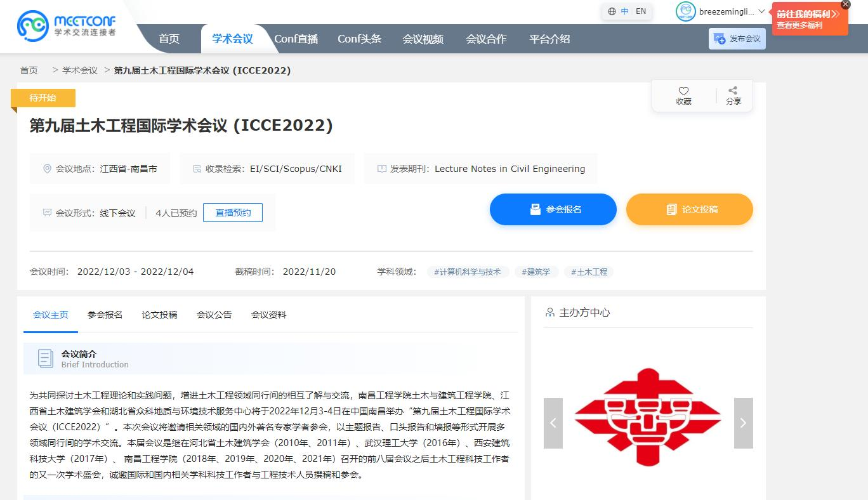Image resolution: width=868 pixels, height=500 pixels.
Task: Open the Conf直播 navigation item
Action: pos(296,39)
